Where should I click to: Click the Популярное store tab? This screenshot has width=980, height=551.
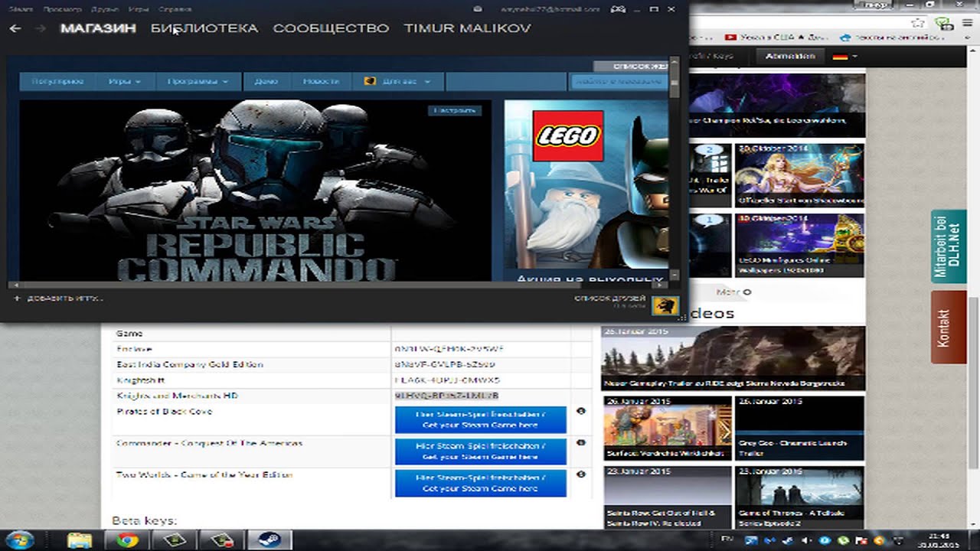[57, 81]
